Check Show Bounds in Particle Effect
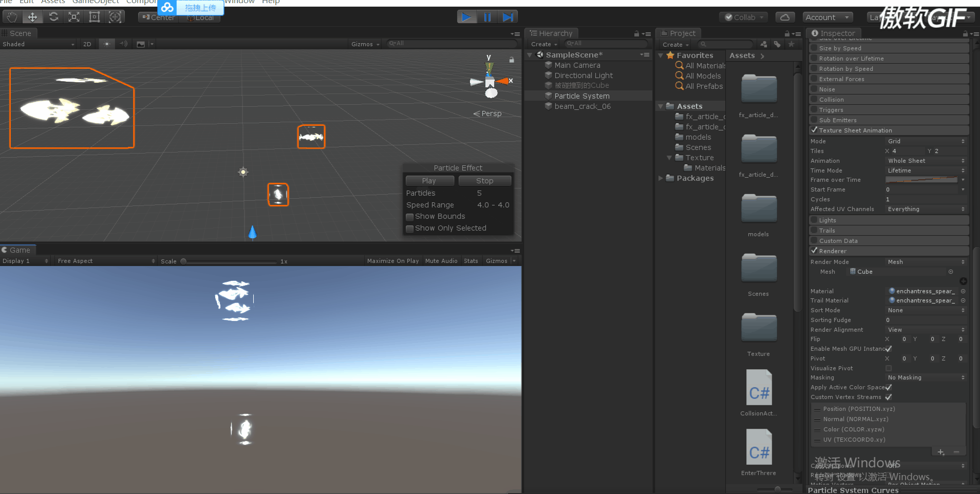Screen dimensions: 980x494 (x=410, y=217)
